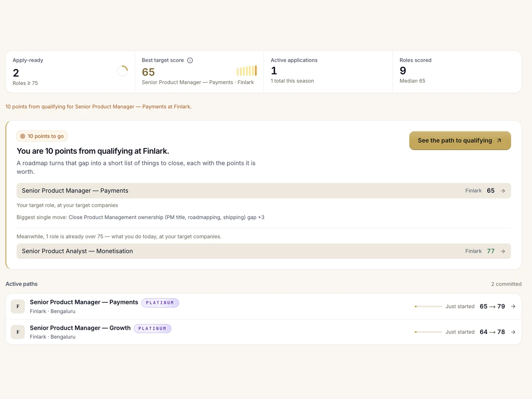Click score 65 → 79 on Payments path
Viewport: 532px width, 399px height.
pos(492,306)
